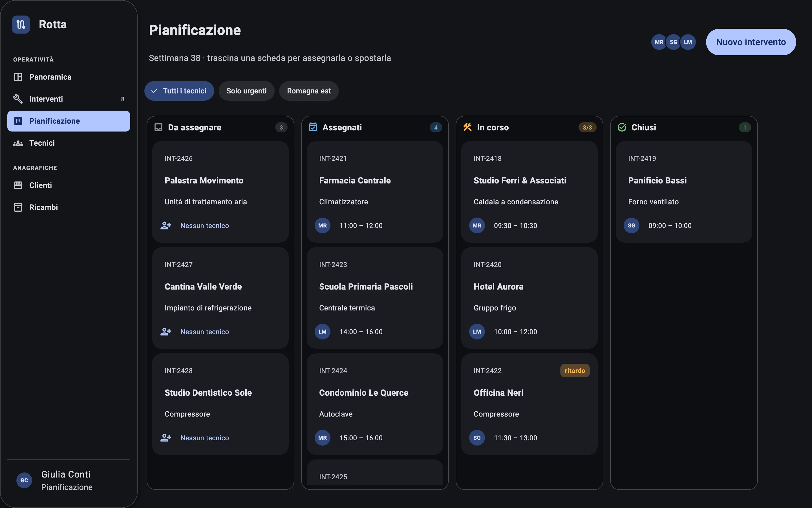The image size is (812, 508).
Task: Select Pianificazione in the sidebar
Action: pyautogui.click(x=69, y=121)
